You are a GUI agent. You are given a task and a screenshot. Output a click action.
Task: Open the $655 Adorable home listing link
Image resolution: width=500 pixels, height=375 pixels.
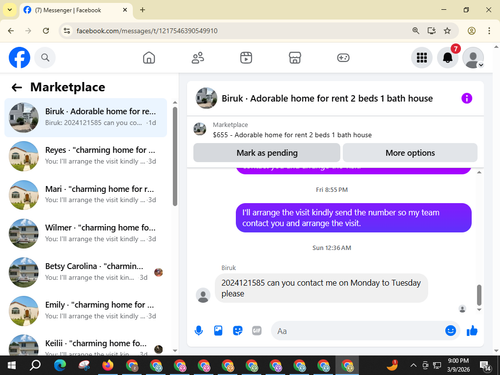292,135
